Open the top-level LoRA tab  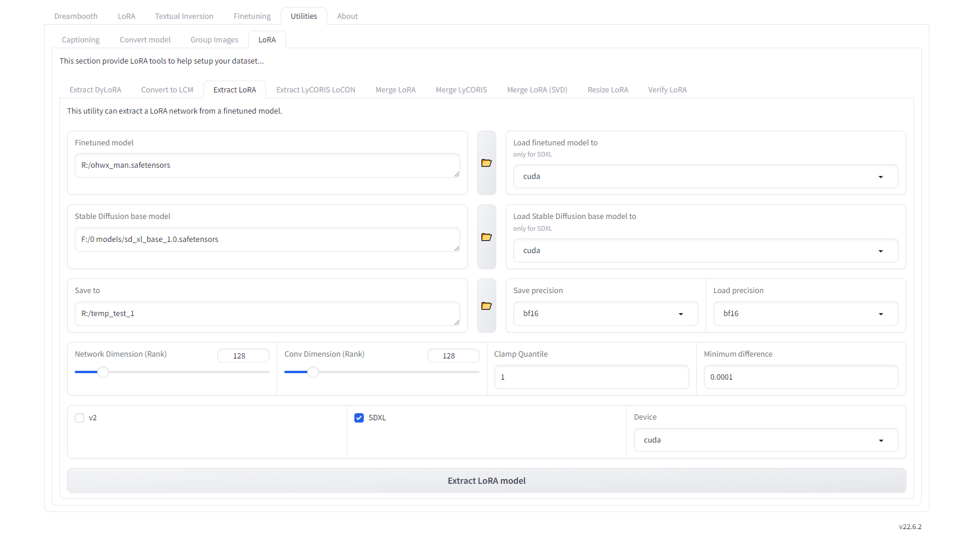point(127,16)
